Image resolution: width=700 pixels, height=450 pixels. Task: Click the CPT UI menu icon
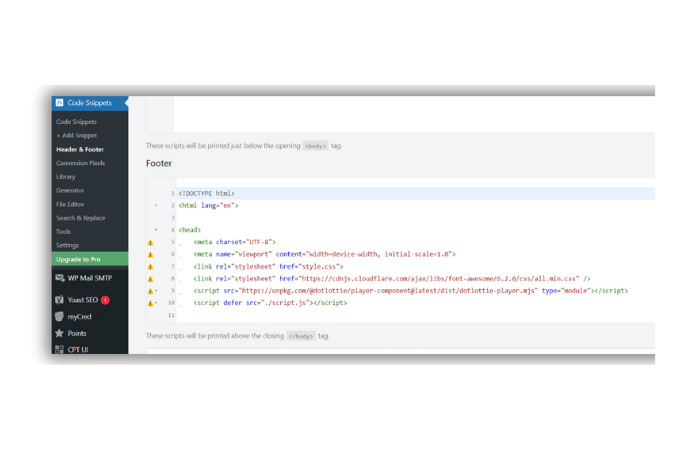point(59,350)
